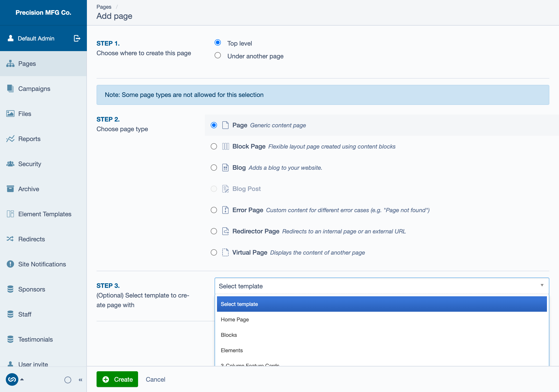Click the Blog document icon
The image size is (559, 392).
(x=225, y=168)
